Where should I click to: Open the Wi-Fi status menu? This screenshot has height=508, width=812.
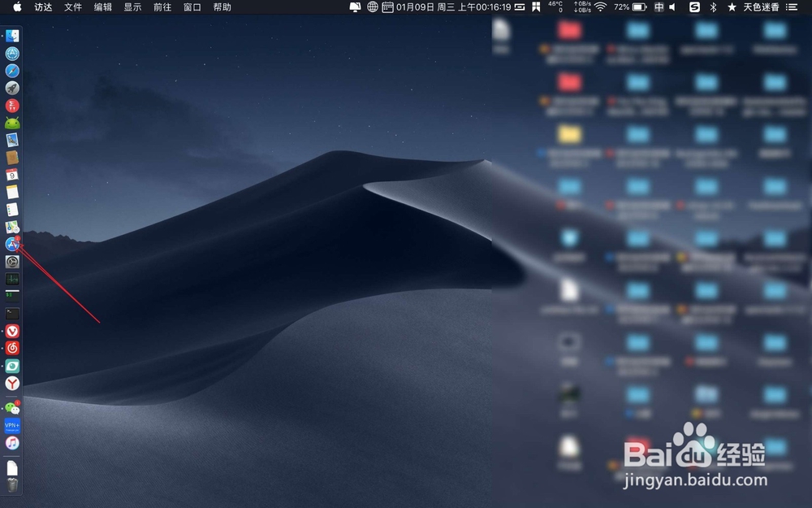[601, 7]
